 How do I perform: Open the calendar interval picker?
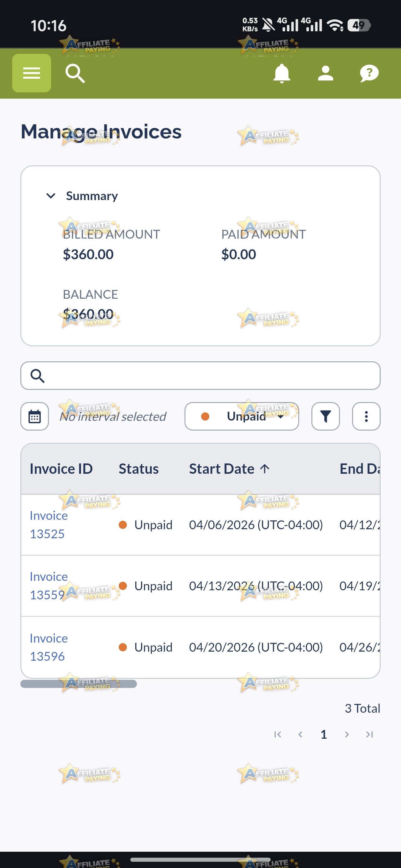[35, 416]
